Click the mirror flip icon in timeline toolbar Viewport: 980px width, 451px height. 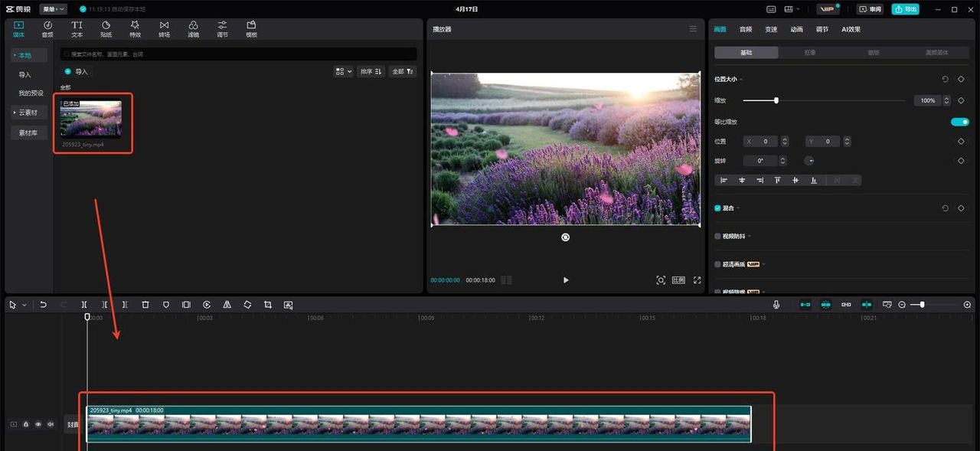click(227, 305)
